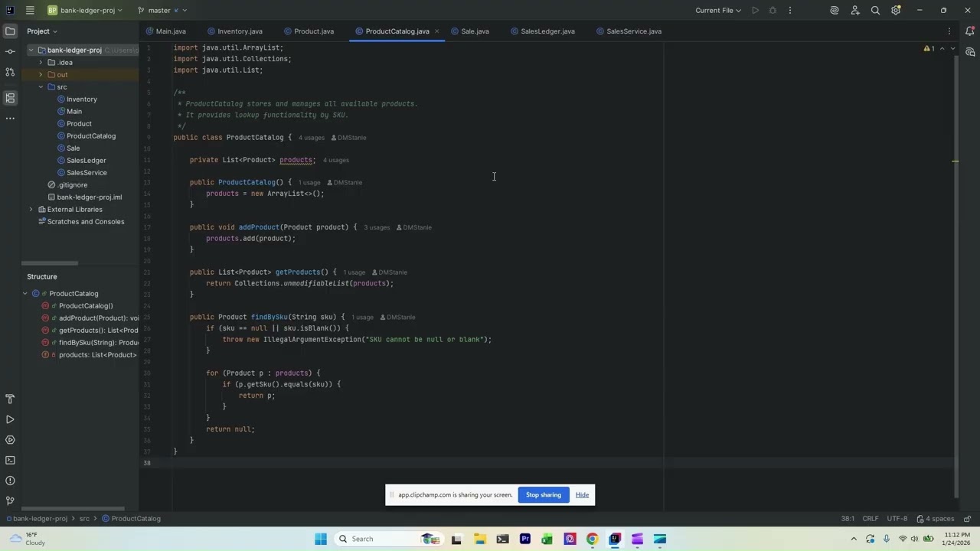Open the Notifications bell panel
980x551 pixels.
coord(970,31)
